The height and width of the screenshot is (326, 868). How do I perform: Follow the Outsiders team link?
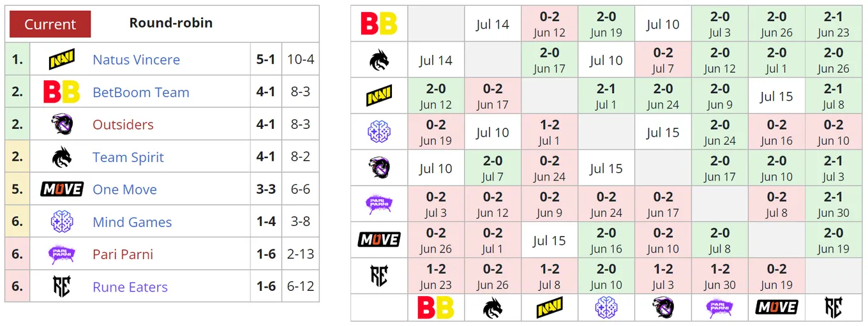pyautogui.click(x=123, y=124)
